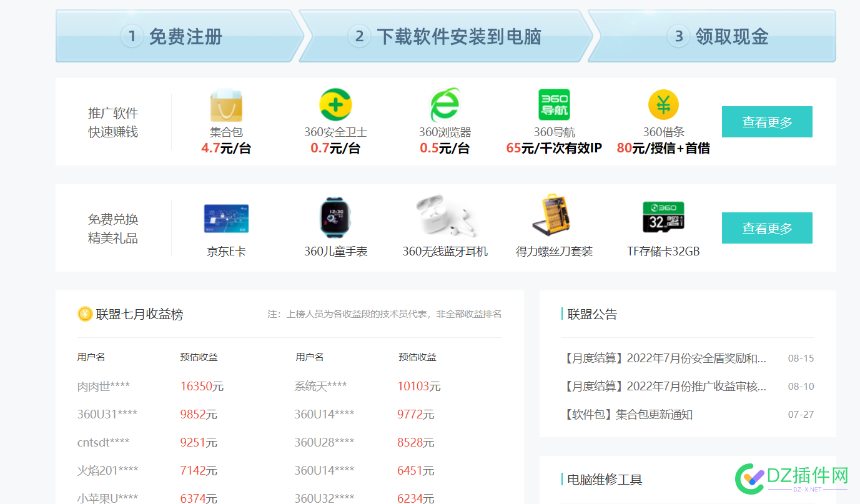This screenshot has width=860, height=504.
Task: Open 【软件包】集合包更新通知 announcement
Action: tap(627, 415)
